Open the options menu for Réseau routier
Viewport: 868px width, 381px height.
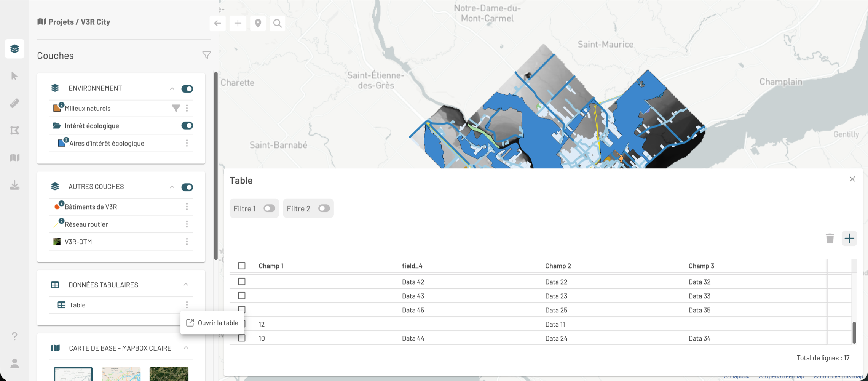(x=187, y=224)
